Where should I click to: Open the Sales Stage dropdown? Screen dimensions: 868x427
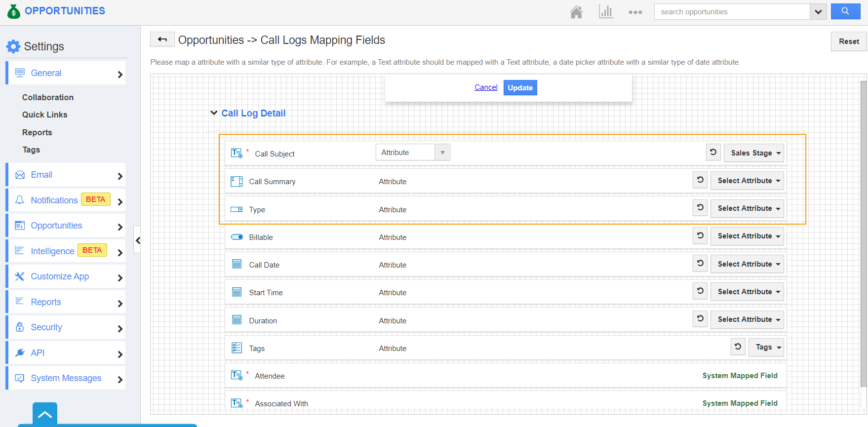coord(755,153)
